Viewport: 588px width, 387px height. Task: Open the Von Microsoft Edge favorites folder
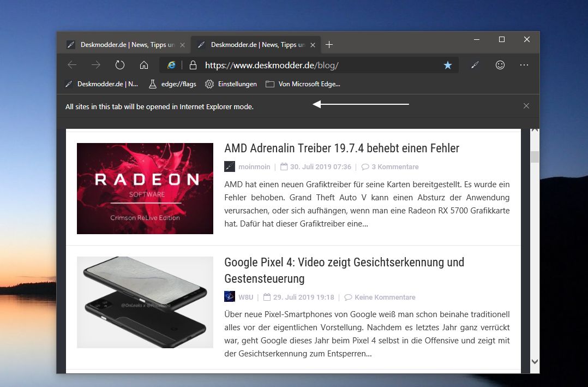303,84
